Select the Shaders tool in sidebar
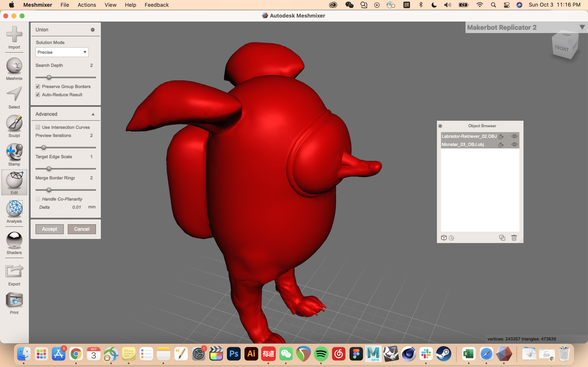The image size is (588, 367). pos(14,243)
